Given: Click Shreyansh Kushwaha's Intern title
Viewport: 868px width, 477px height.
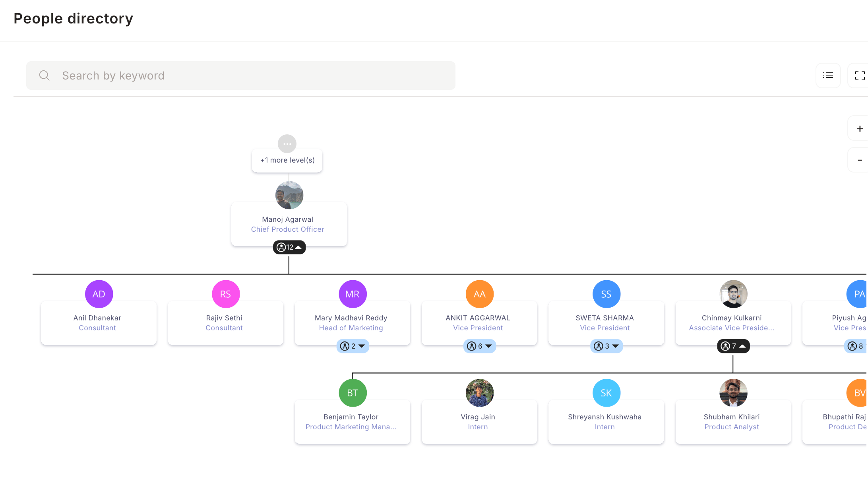Looking at the screenshot, I should click(x=605, y=427).
